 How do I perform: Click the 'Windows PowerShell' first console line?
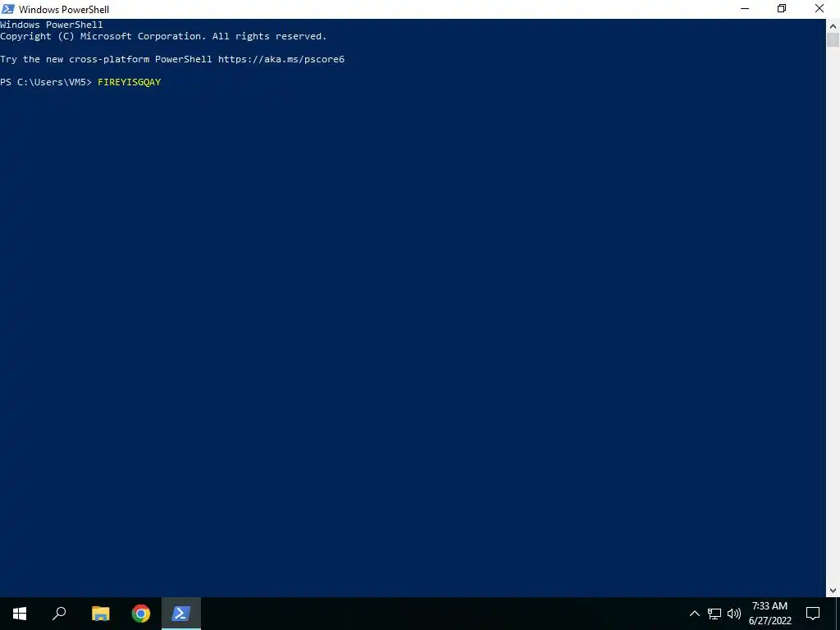pos(52,25)
